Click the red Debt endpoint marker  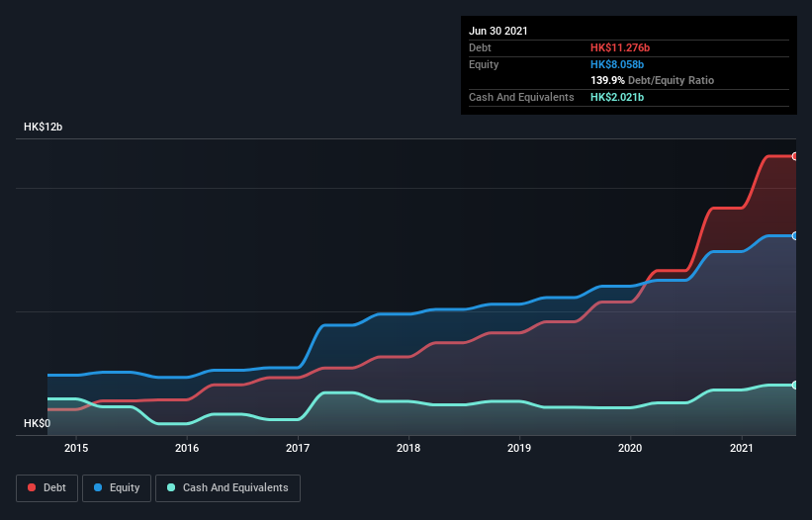tap(795, 156)
